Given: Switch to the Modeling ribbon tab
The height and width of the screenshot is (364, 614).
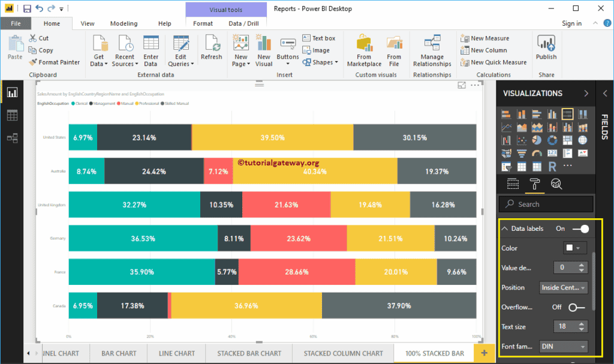Looking at the screenshot, I should [124, 23].
